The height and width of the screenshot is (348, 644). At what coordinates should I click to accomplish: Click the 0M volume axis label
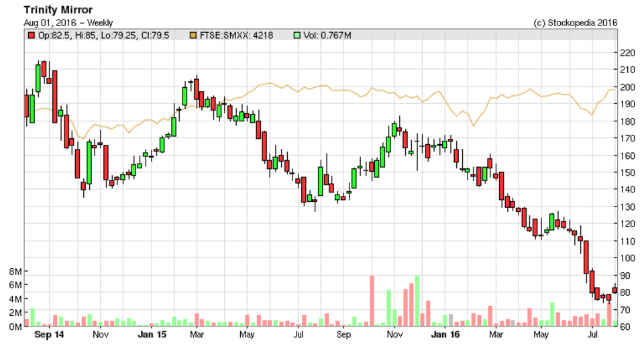(x=15, y=327)
